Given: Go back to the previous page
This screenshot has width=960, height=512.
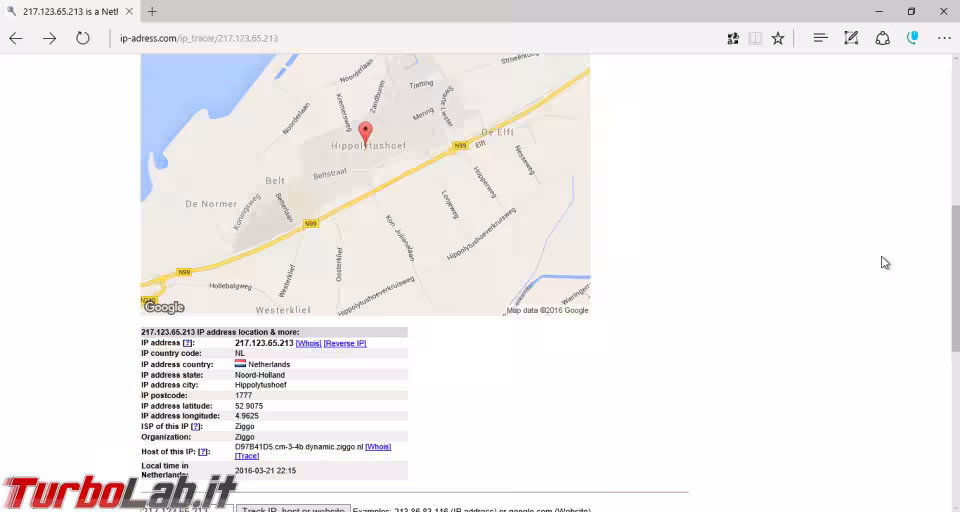Looking at the screenshot, I should (16, 38).
